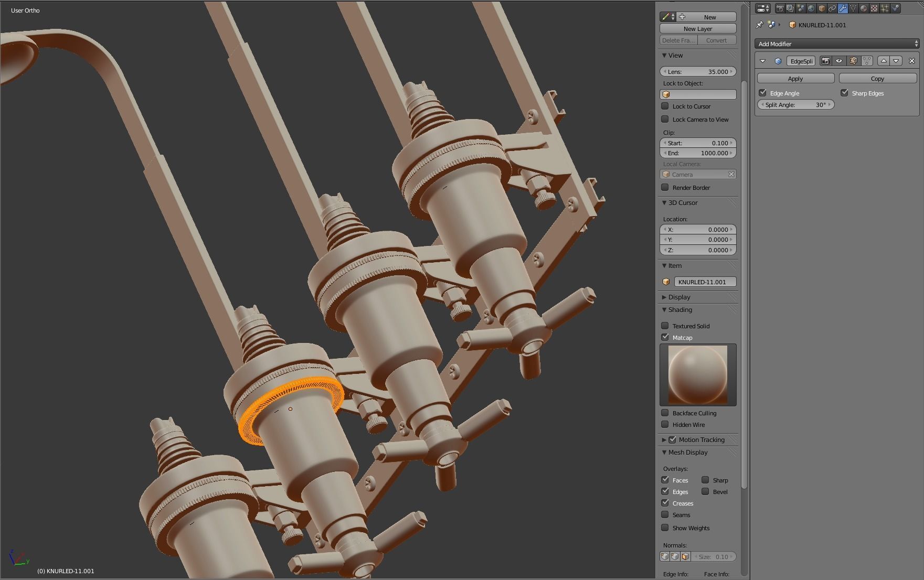Open the Object Constraints tab

pyautogui.click(x=832, y=8)
